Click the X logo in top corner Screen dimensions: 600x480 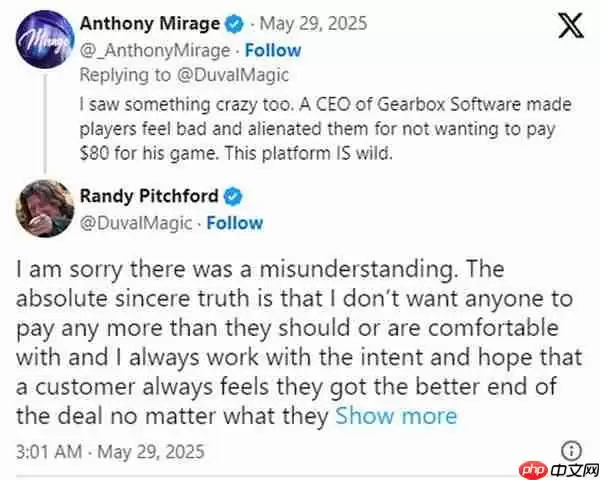[x=569, y=26]
